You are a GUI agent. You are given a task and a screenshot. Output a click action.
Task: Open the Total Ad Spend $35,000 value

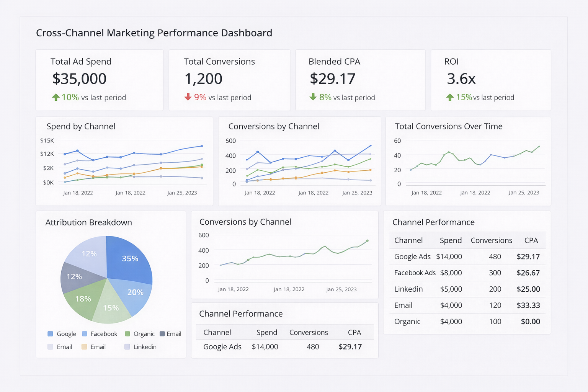point(79,79)
